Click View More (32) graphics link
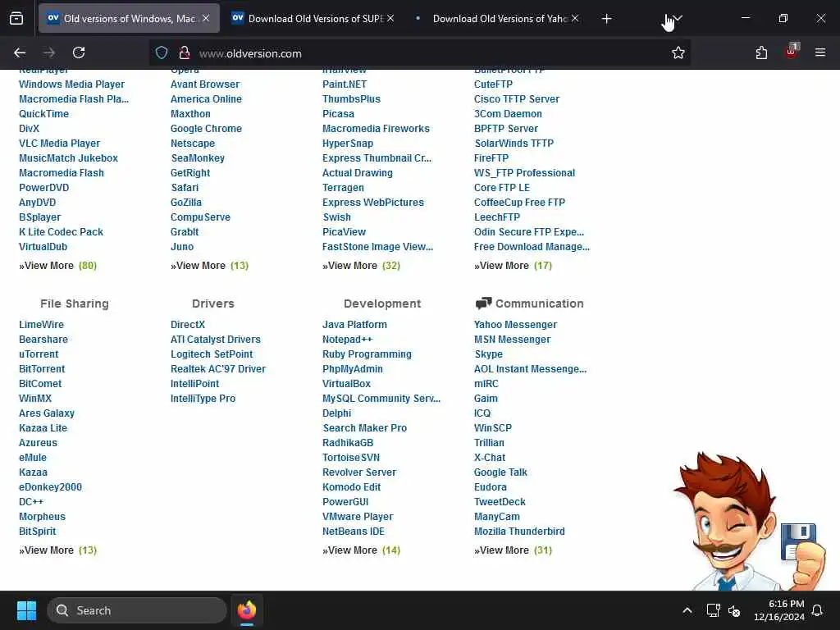The image size is (840, 630). tap(361, 266)
